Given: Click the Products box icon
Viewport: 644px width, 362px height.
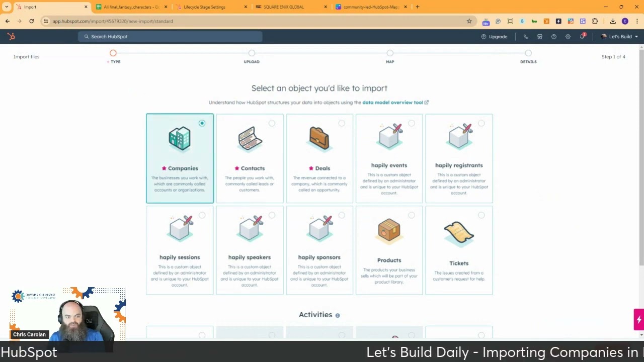Looking at the screenshot, I should click(x=389, y=230).
